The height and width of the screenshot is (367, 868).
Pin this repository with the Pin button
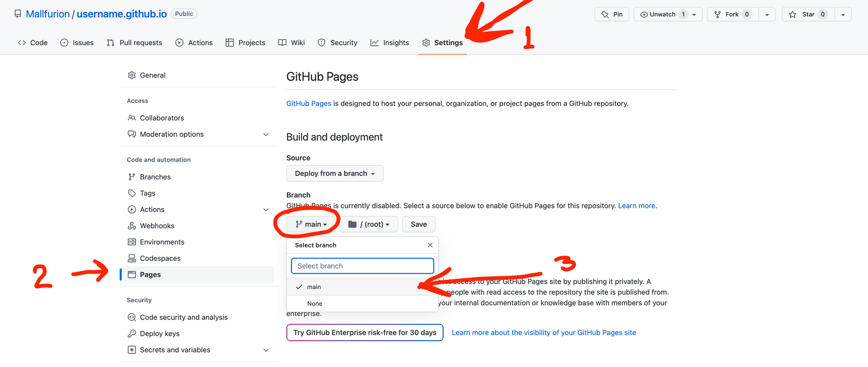(x=612, y=14)
